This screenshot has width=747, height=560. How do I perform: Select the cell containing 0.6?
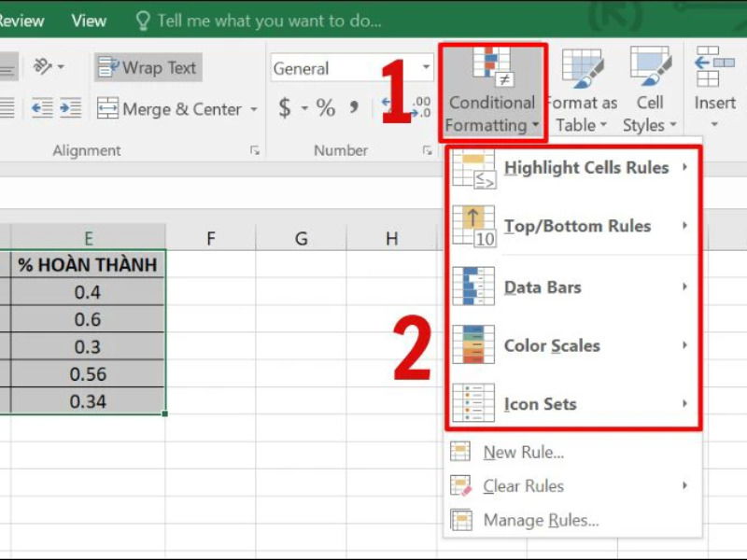click(x=88, y=318)
